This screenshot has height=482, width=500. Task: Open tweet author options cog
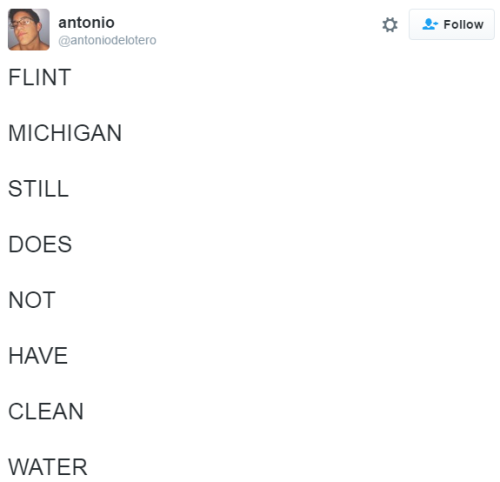click(x=390, y=25)
